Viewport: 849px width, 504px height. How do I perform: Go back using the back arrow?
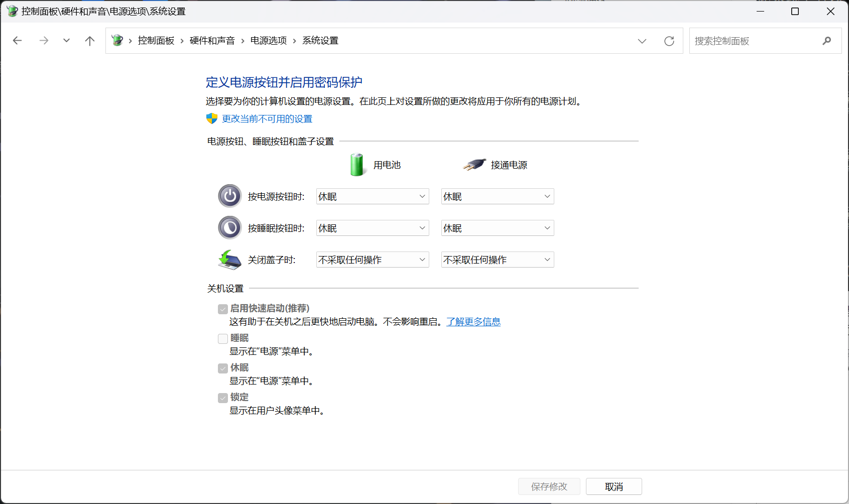[18, 41]
